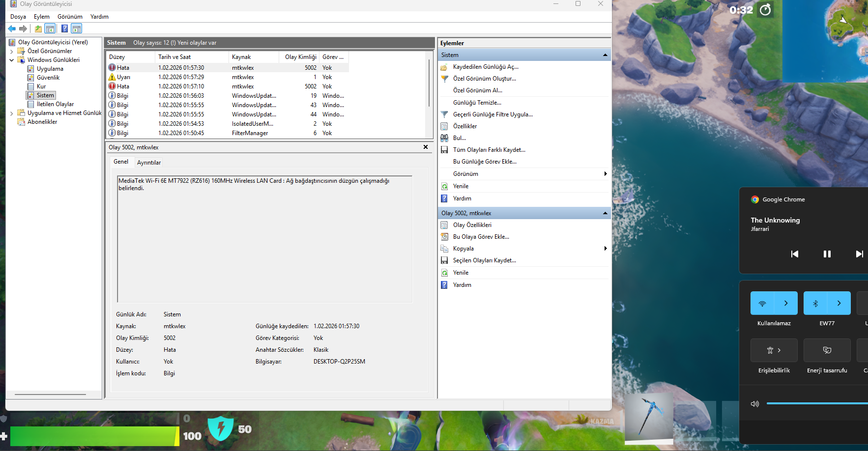Switch to the Ayrıntılar tab
868x451 pixels.
tap(149, 163)
